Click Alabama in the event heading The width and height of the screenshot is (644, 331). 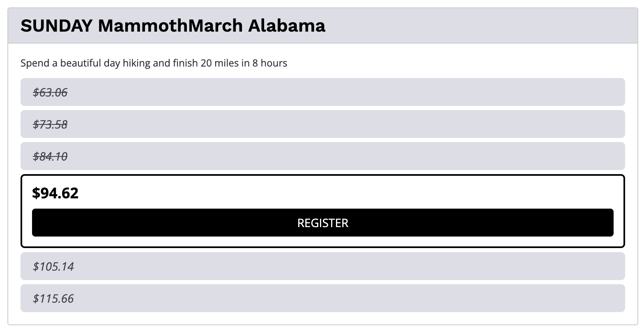click(x=287, y=26)
